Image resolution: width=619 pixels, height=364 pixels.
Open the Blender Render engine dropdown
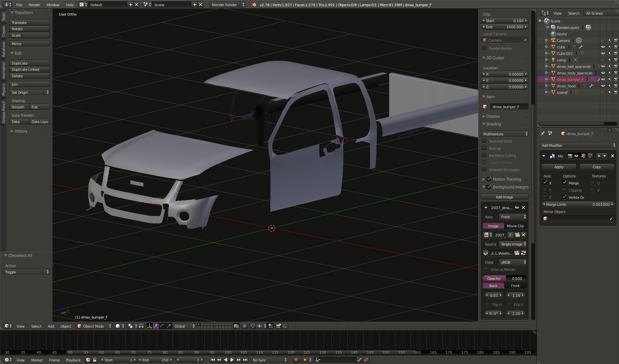click(228, 5)
